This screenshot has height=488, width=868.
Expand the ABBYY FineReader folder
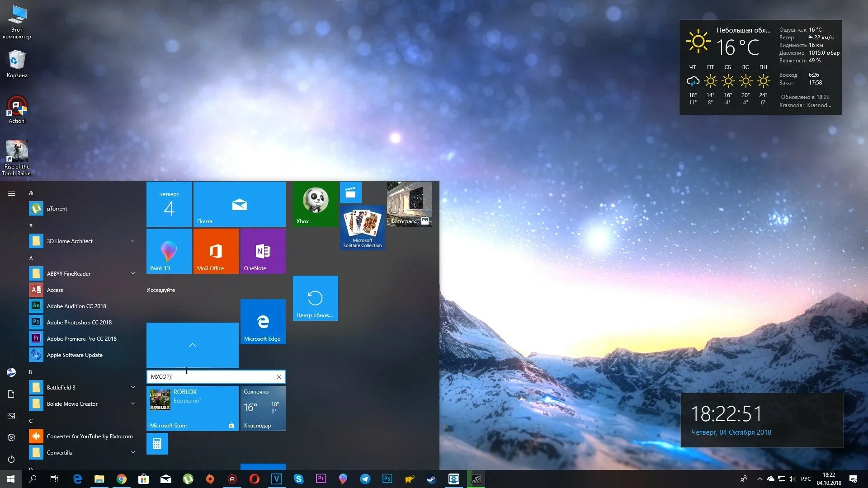pyautogui.click(x=81, y=274)
